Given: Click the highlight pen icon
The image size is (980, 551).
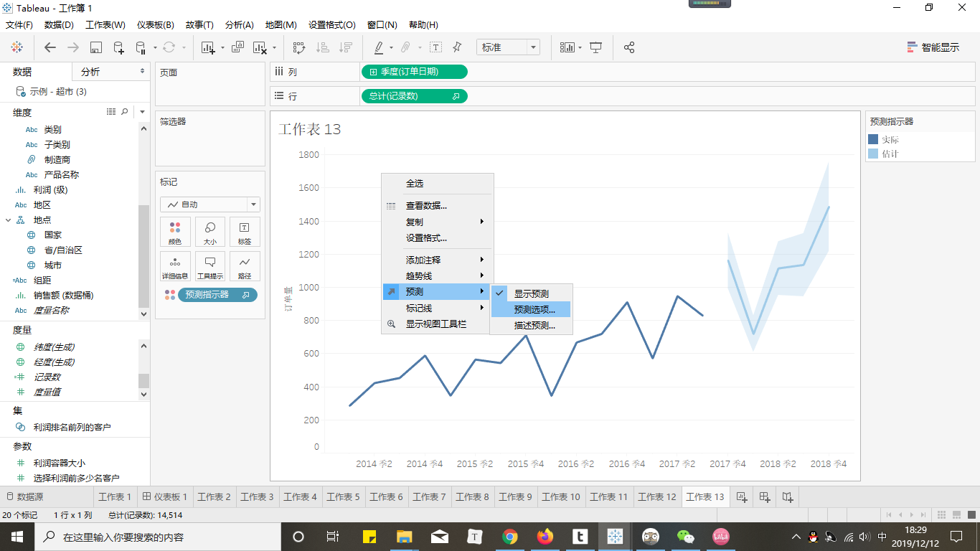Looking at the screenshot, I should click(x=378, y=47).
